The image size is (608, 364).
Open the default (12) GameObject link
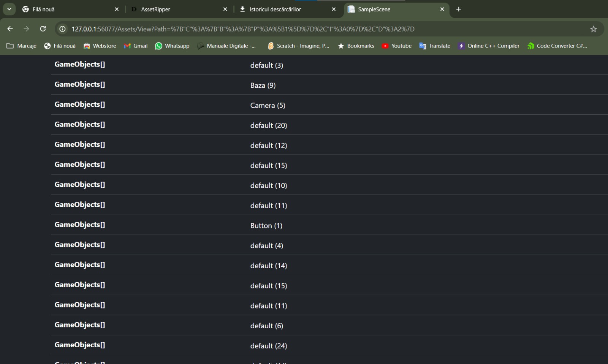click(x=269, y=146)
